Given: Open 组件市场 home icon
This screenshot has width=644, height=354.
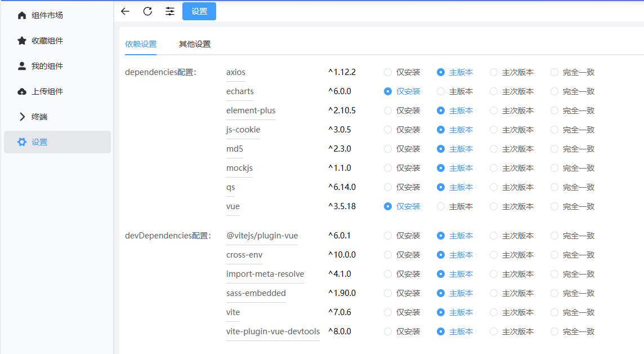Looking at the screenshot, I should (x=22, y=15).
